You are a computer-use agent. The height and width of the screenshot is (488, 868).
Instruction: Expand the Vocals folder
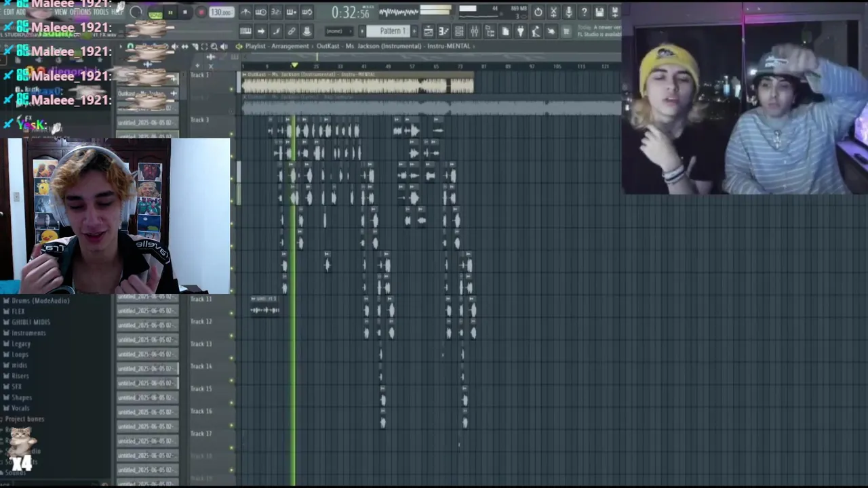tap(21, 408)
